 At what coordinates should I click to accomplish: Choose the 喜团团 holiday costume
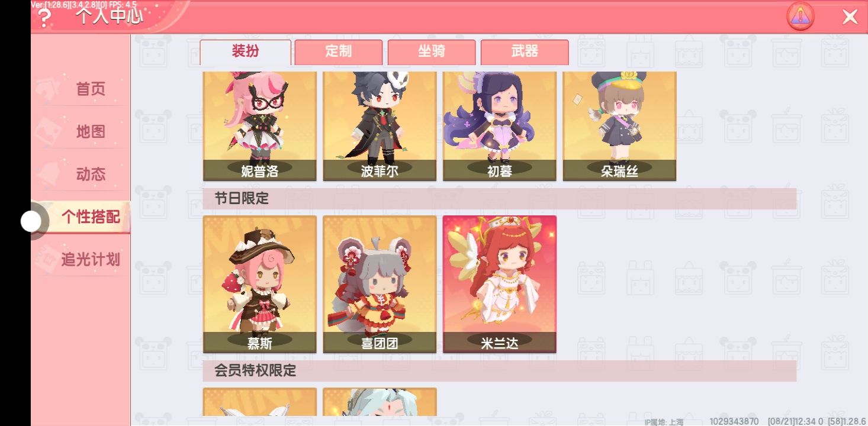pos(380,284)
